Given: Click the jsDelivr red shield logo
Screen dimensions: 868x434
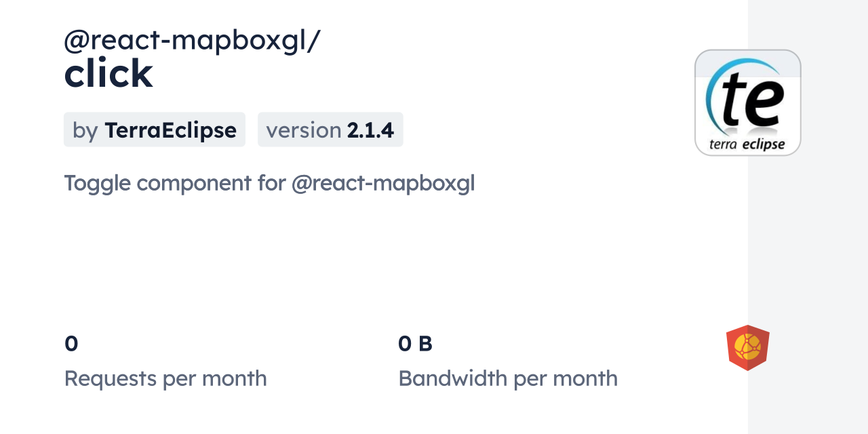Looking at the screenshot, I should click(x=747, y=348).
